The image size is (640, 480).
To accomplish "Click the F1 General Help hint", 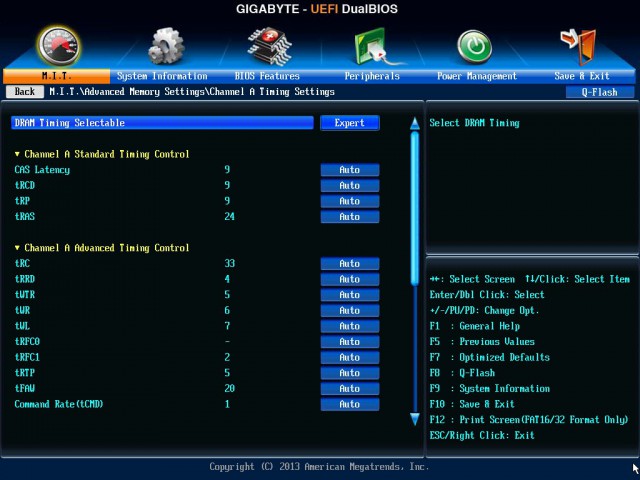I will point(475,326).
